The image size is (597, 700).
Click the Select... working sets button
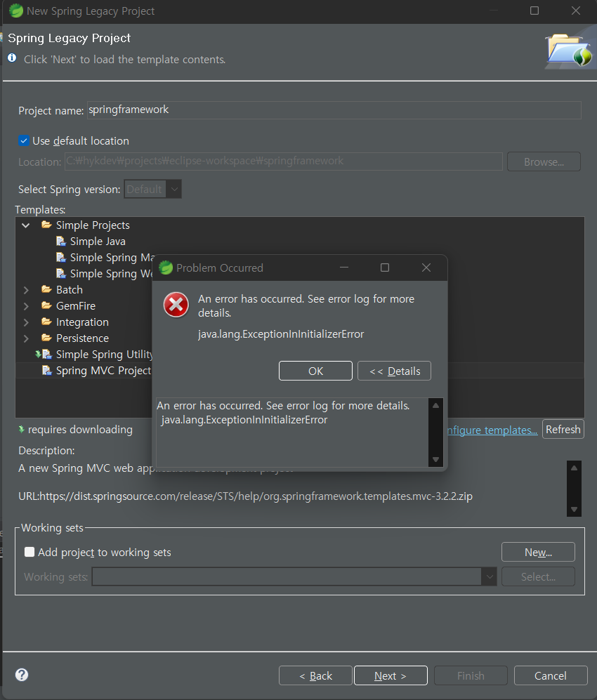point(538,576)
